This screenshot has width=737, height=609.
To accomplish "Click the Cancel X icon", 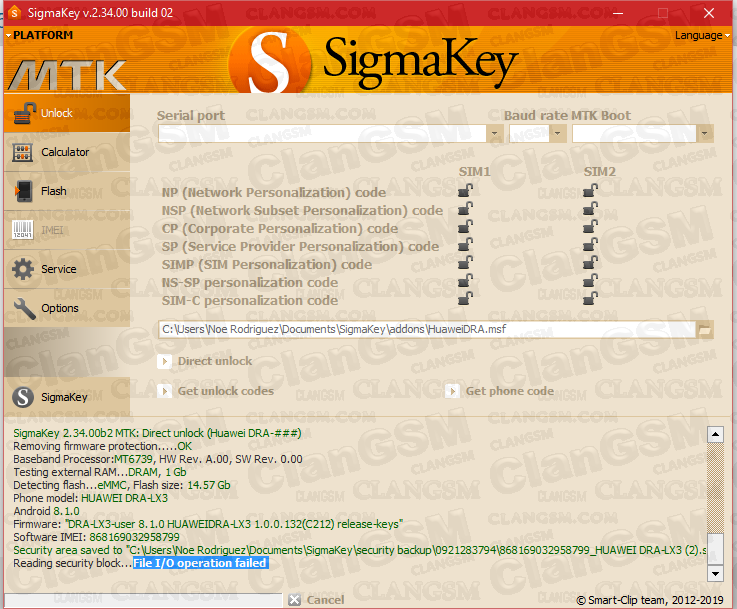I will (294, 600).
